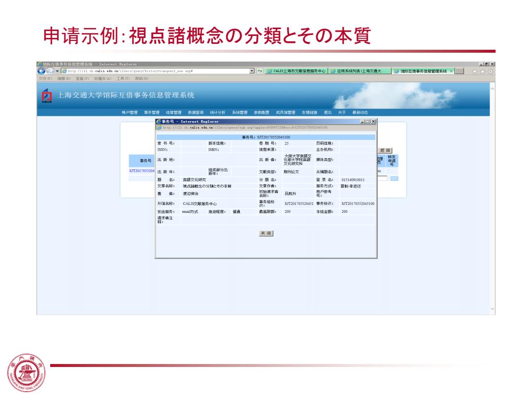Click the 关闭 button in popup
Image resolution: width=532 pixels, height=399 pixels.
[x=266, y=233]
